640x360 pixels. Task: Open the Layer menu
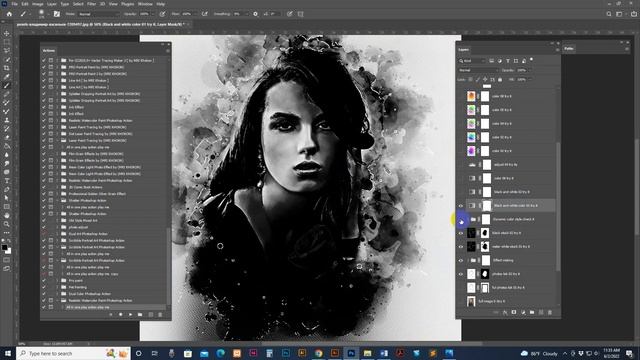pyautogui.click(x=52, y=4)
